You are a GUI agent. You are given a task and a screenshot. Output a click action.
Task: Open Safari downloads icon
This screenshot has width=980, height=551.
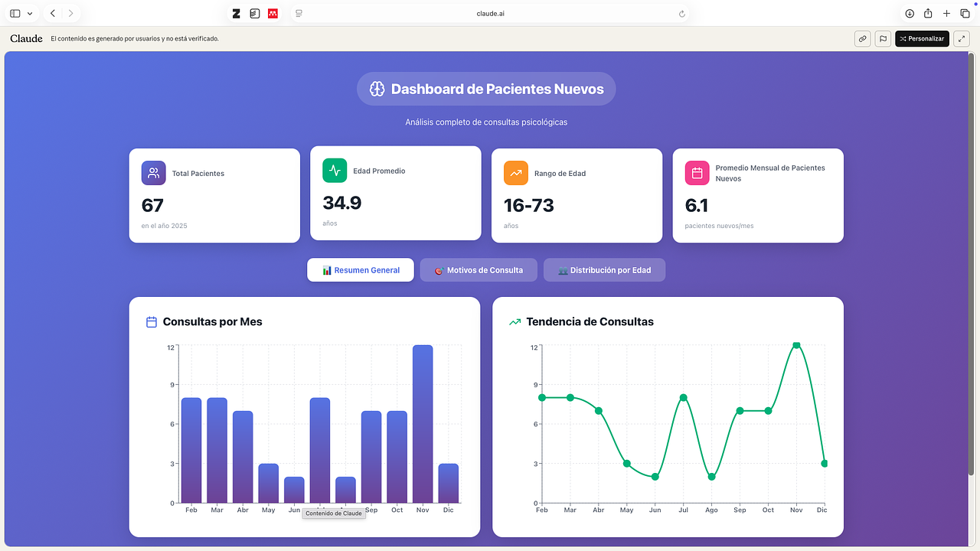(x=910, y=13)
